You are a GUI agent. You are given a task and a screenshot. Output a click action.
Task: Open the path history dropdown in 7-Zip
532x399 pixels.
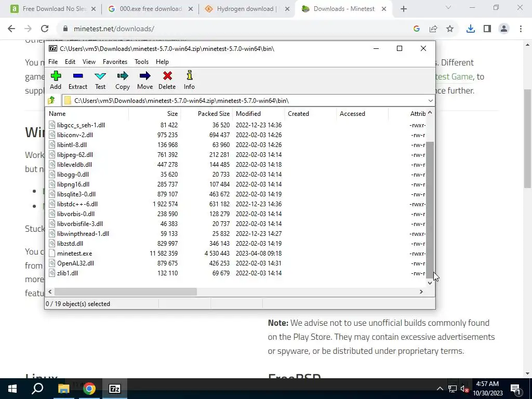(x=430, y=100)
